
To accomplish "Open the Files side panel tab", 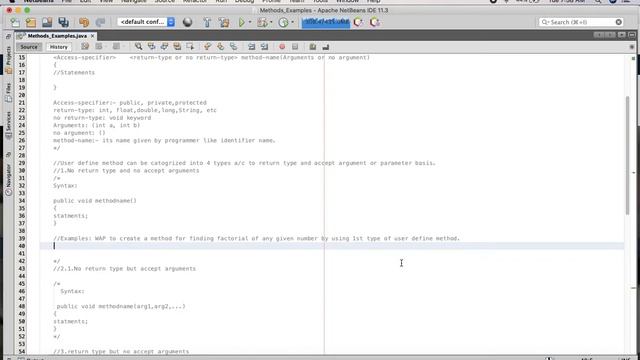I will coord(8,93).
